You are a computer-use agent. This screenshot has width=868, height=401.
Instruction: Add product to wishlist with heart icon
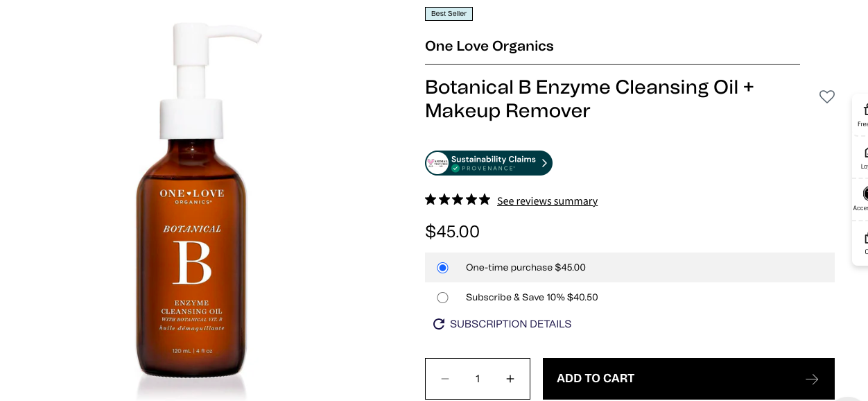826,97
